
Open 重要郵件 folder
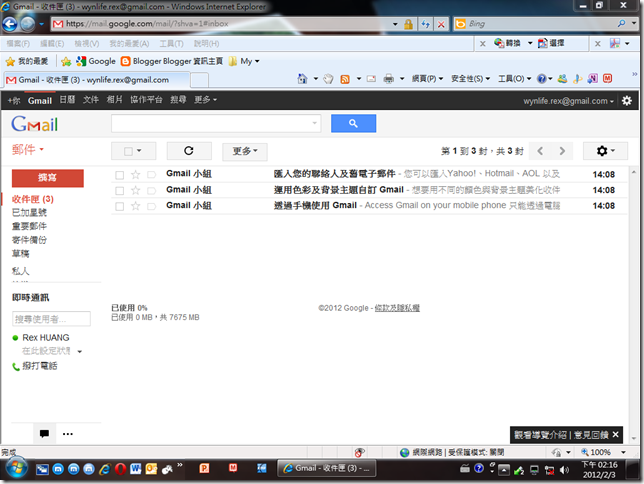pyautogui.click(x=29, y=226)
